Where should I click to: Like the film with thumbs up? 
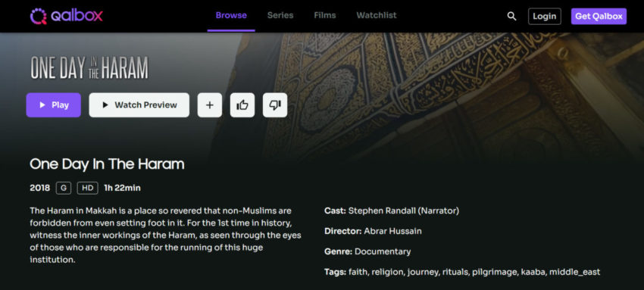click(x=242, y=105)
